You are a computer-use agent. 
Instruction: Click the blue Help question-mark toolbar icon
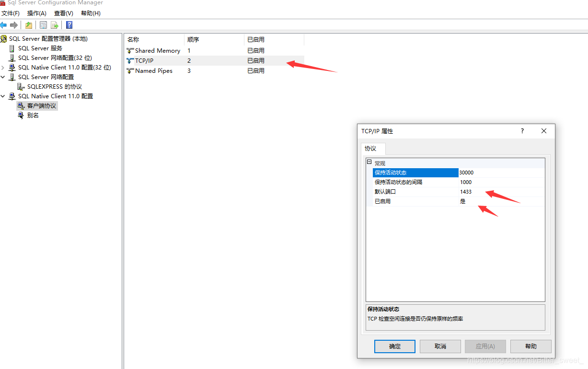click(69, 25)
